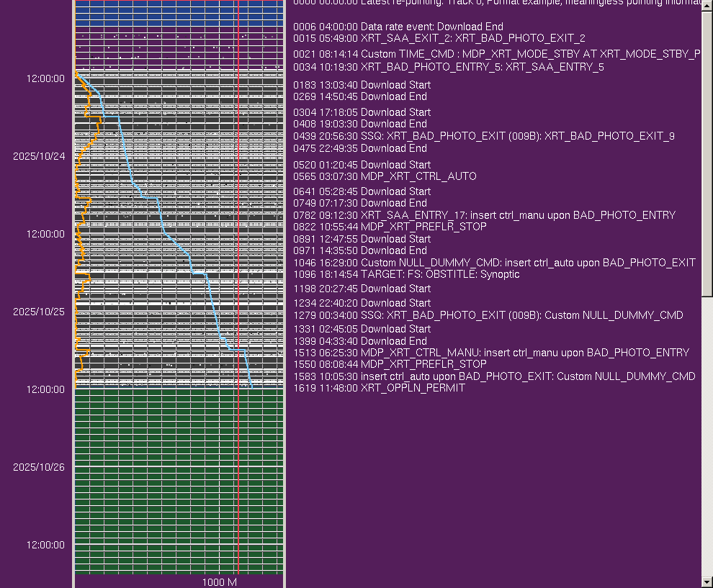
Task: Click the vertical scrollbar track of event list
Action: tap(707, 432)
